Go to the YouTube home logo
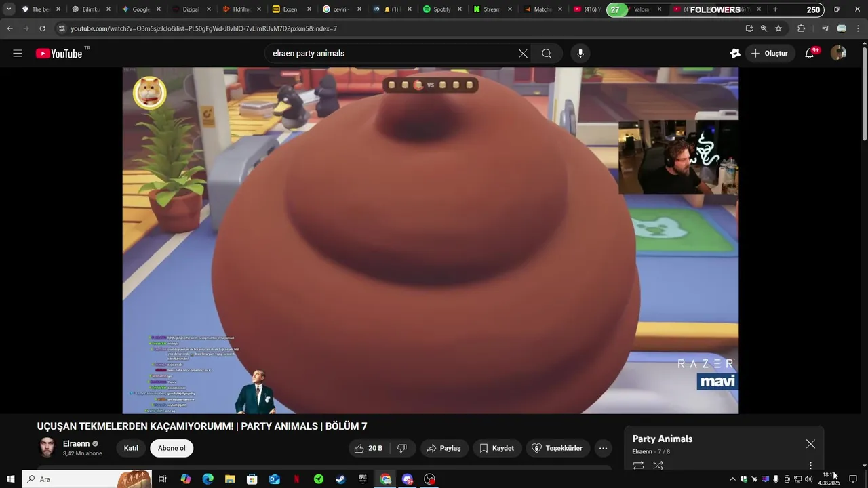This screenshot has width=868, height=488. point(59,54)
